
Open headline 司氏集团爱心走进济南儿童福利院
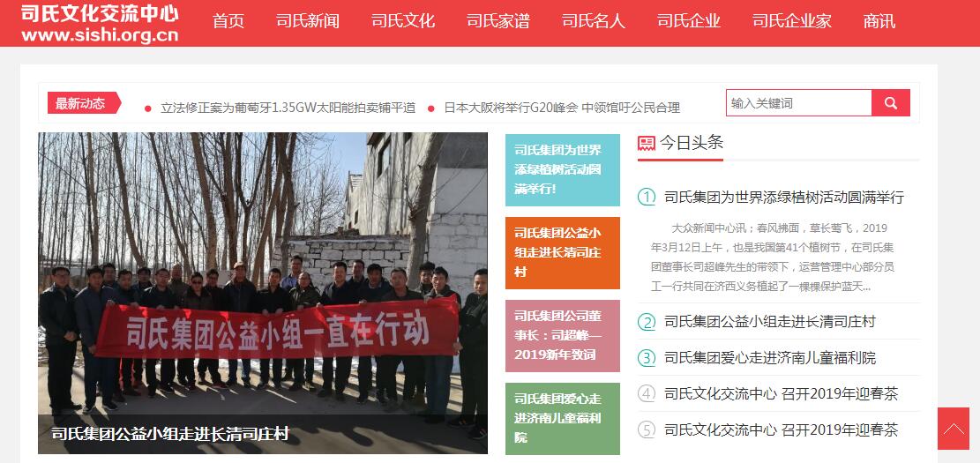tap(770, 358)
